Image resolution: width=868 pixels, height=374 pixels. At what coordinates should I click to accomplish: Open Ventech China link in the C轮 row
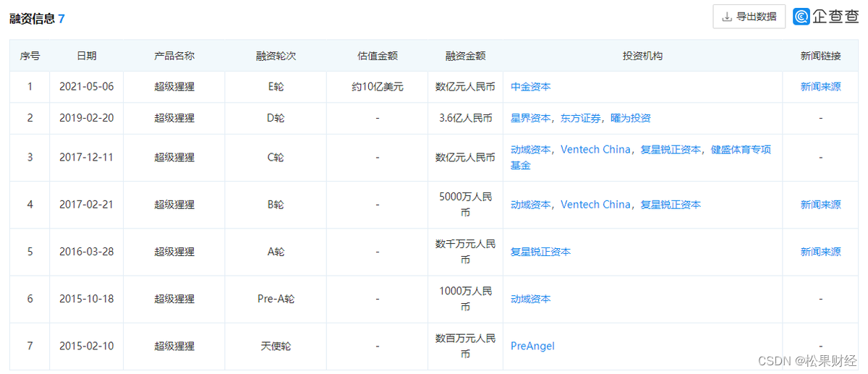tap(595, 150)
